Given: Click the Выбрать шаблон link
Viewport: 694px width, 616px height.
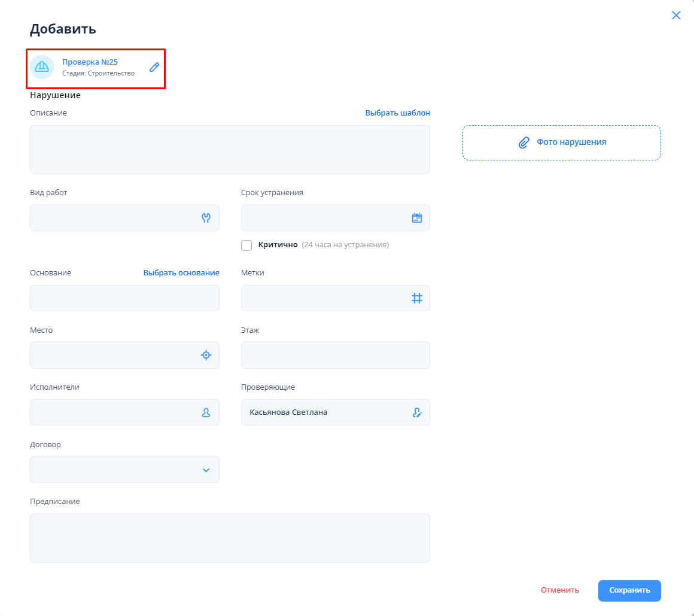Looking at the screenshot, I should [x=397, y=113].
